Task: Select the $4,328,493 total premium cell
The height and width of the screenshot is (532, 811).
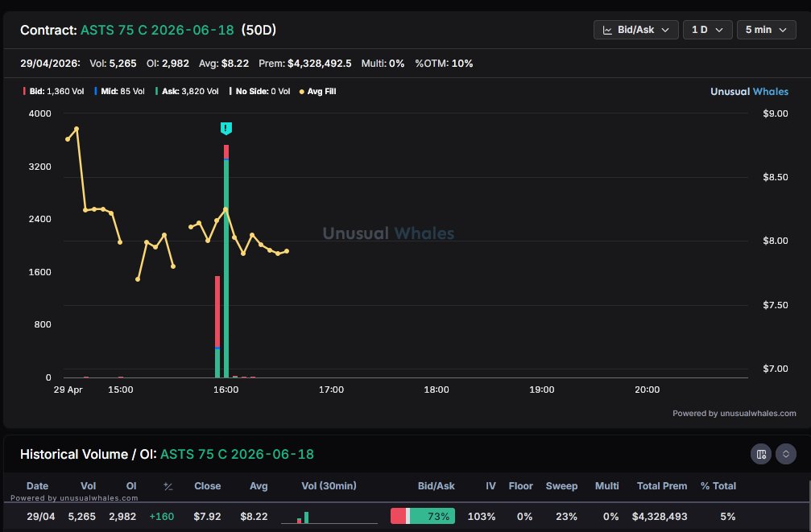Action: tap(660, 517)
